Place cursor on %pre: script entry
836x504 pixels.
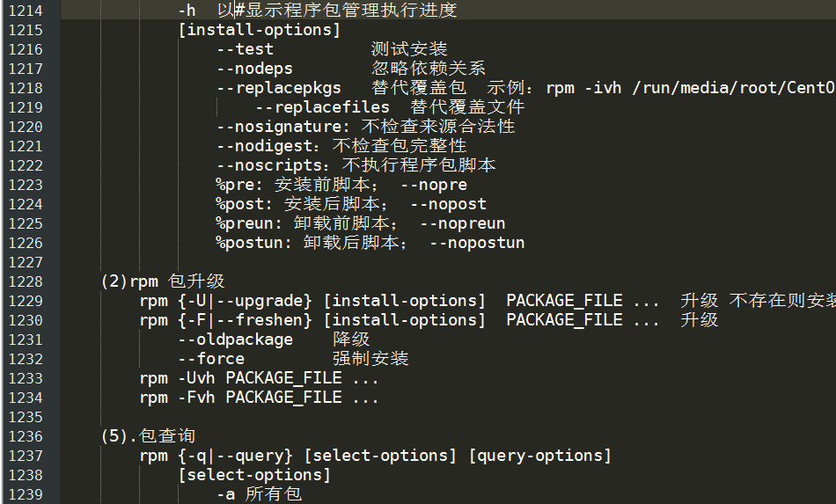239,185
